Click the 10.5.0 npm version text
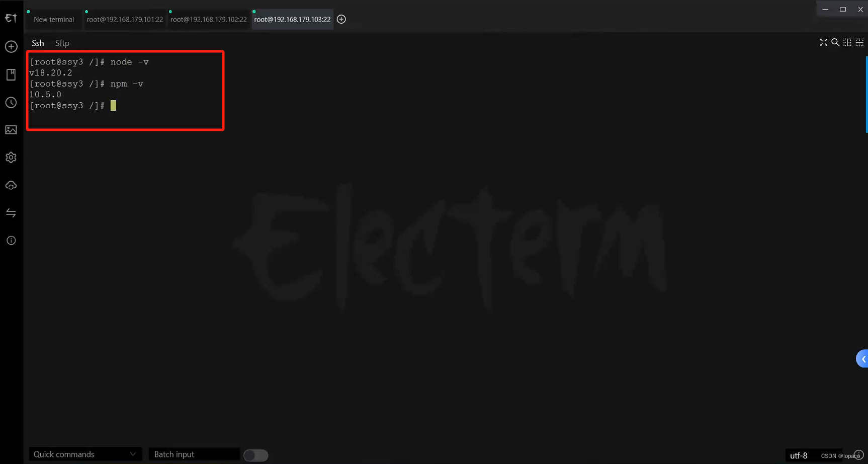The width and height of the screenshot is (868, 464). click(45, 95)
